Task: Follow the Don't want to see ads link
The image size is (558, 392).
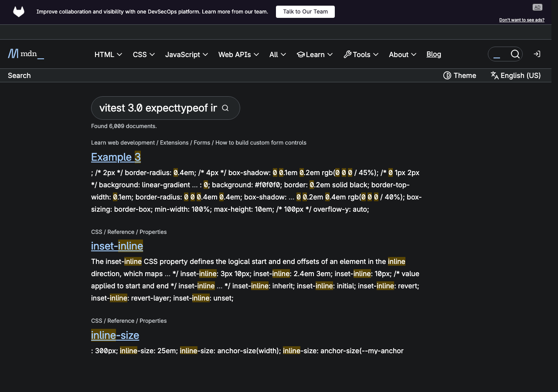Action: coord(522,20)
